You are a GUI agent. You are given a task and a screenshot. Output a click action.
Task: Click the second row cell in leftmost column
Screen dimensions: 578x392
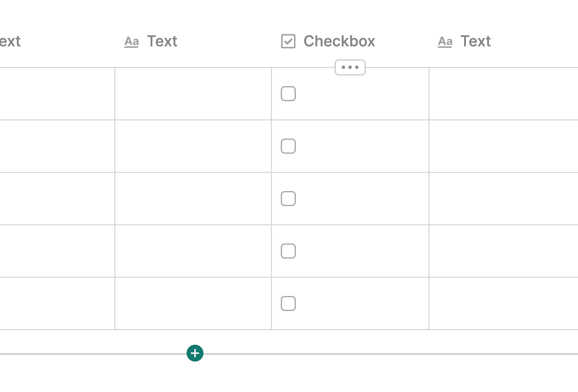pos(57,146)
